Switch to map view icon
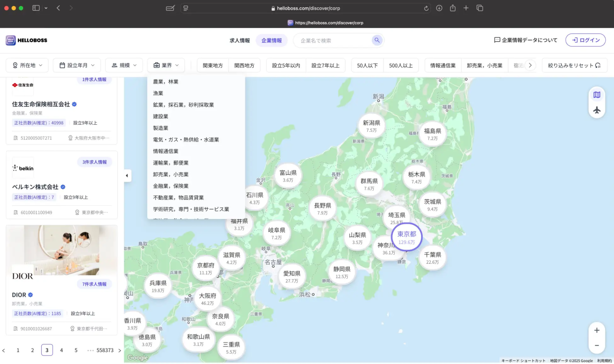 [x=596, y=95]
